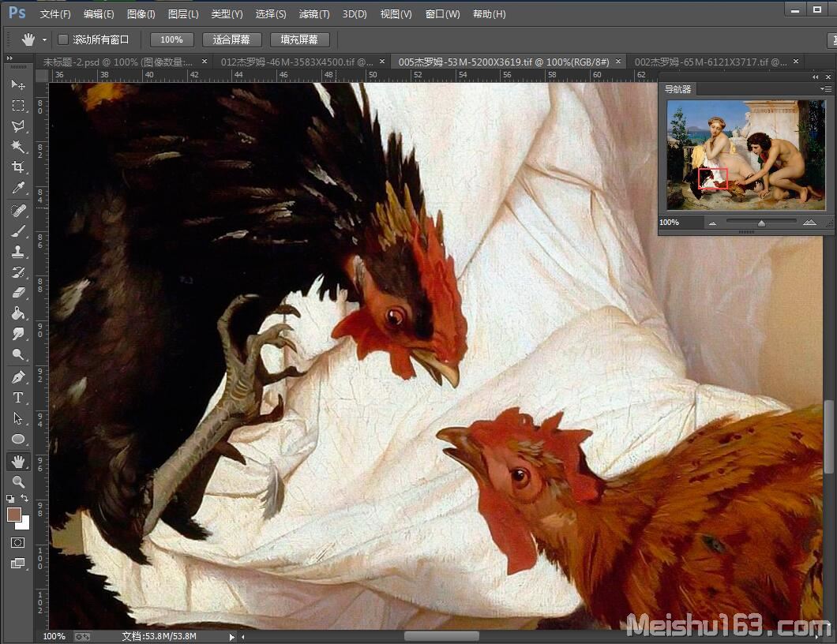
Task: Open the 编辑(E) menu
Action: 98,14
